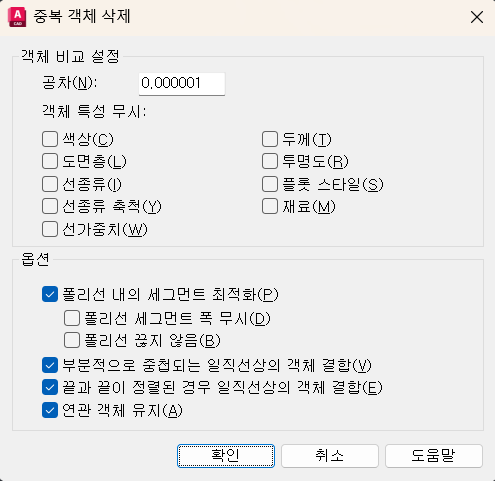Viewport: 495px width, 481px height.
Task: Check the 플롯 스타일(S) option
Action: click(x=270, y=184)
